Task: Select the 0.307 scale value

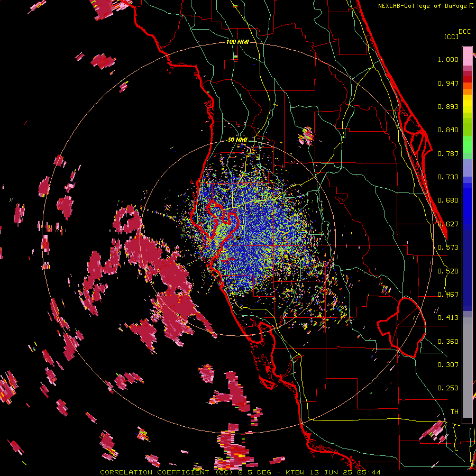Action: click(x=448, y=365)
